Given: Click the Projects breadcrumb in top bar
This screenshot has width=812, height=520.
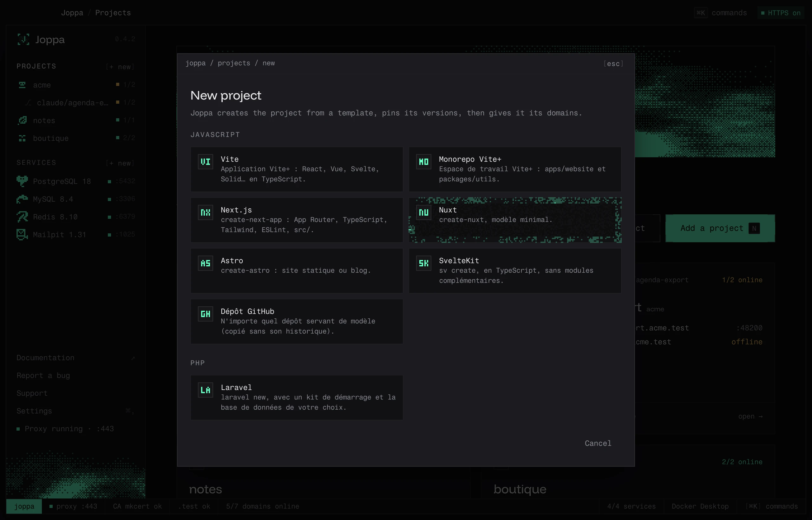Looking at the screenshot, I should (113, 13).
